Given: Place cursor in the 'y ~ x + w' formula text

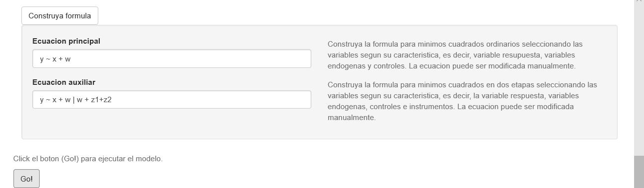Looking at the screenshot, I should click(x=55, y=59).
